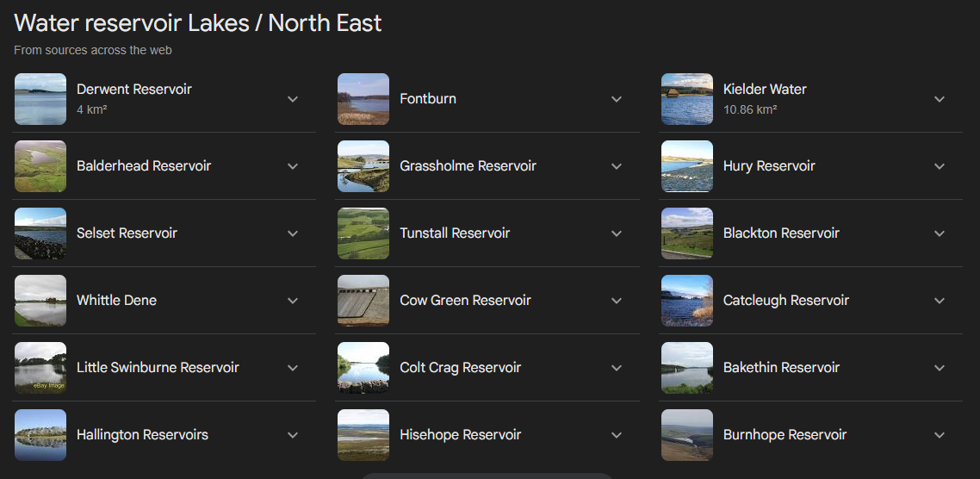Select Balderhead Reservoir name
Screen dimensions: 980x479
pyautogui.click(x=144, y=166)
